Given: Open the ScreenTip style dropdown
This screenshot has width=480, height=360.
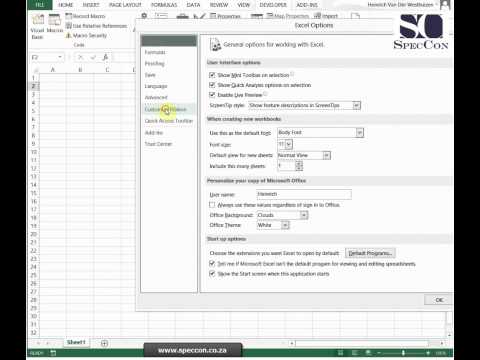Looking at the screenshot, I should tap(356, 105).
